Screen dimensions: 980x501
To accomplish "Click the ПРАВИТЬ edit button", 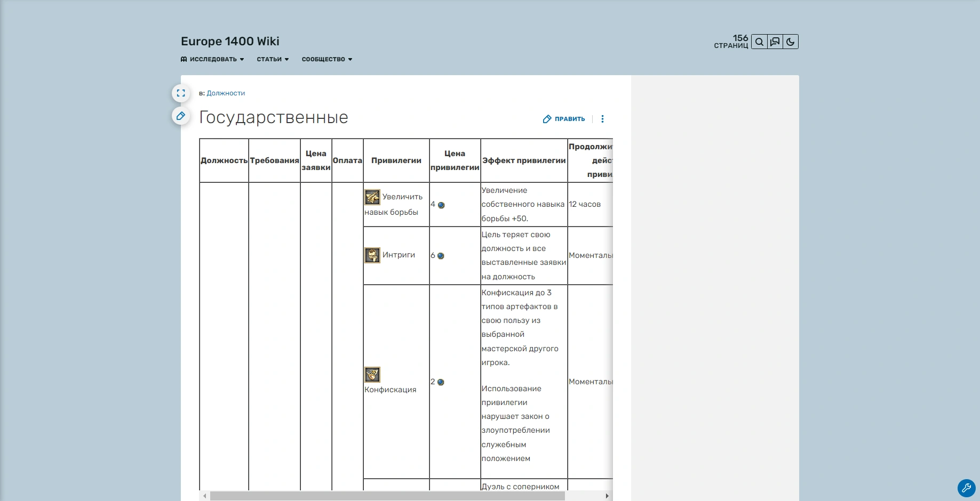I will 564,119.
